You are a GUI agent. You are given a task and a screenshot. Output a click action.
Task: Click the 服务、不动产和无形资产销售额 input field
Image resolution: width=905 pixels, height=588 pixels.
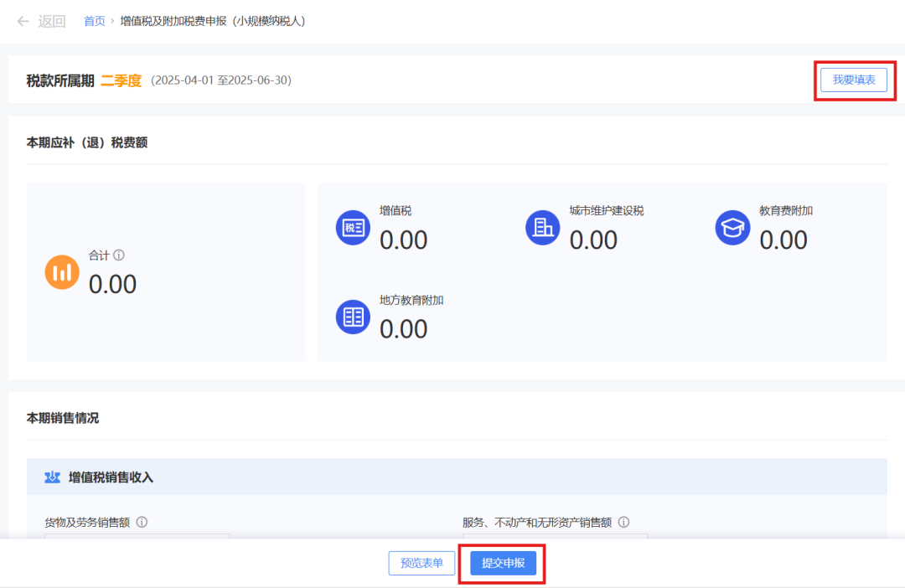point(556,537)
